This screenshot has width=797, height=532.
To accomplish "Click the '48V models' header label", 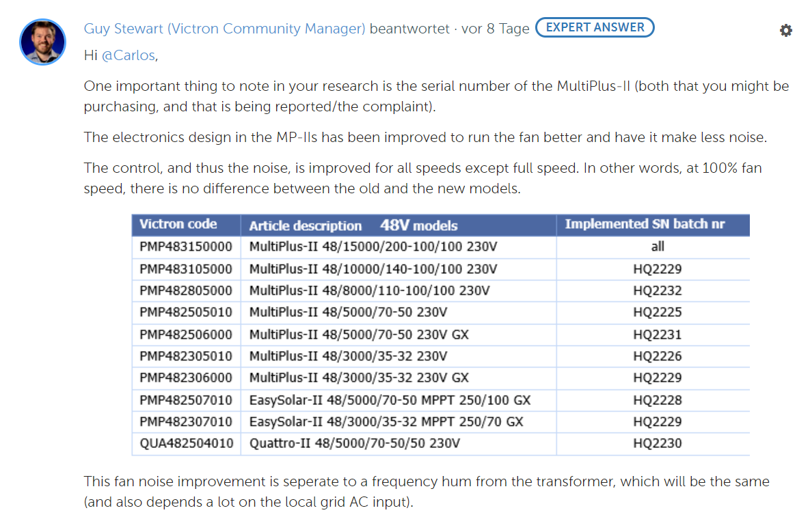I will (x=419, y=225).
